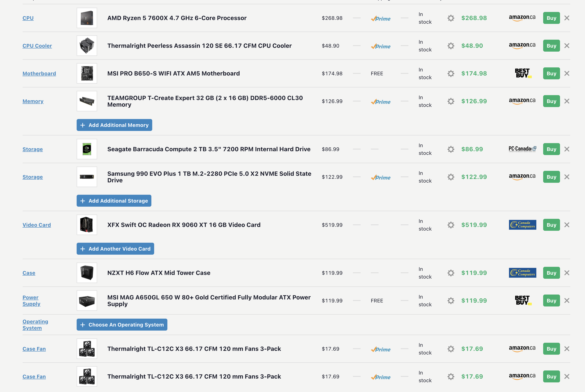Buy the MSI PRO B650-S motherboard
Screen dimensions: 585x392
[551, 74]
